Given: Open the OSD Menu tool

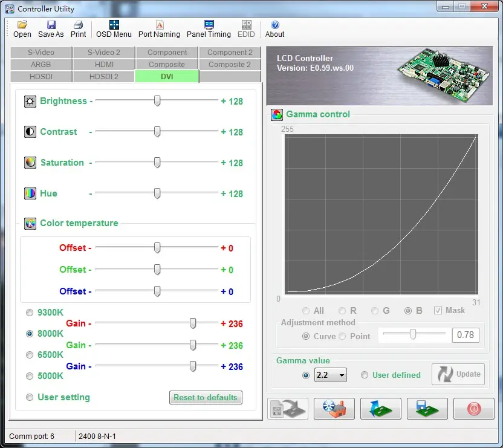Looking at the screenshot, I should (x=114, y=29).
